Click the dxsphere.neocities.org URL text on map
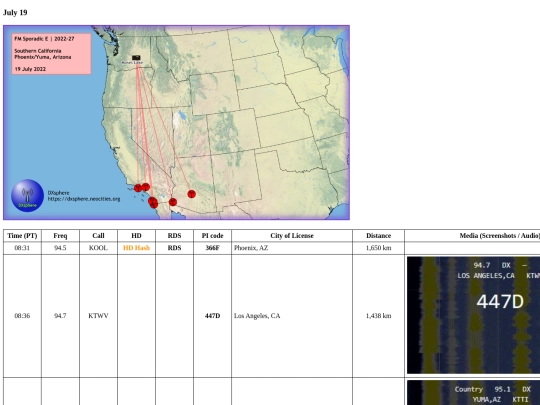 point(84,199)
